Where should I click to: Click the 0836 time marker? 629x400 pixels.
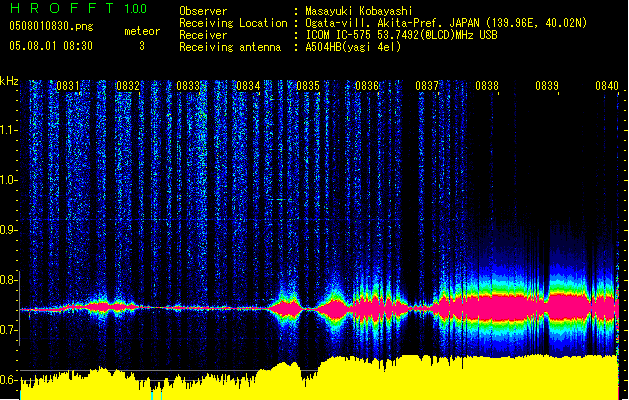tap(367, 86)
